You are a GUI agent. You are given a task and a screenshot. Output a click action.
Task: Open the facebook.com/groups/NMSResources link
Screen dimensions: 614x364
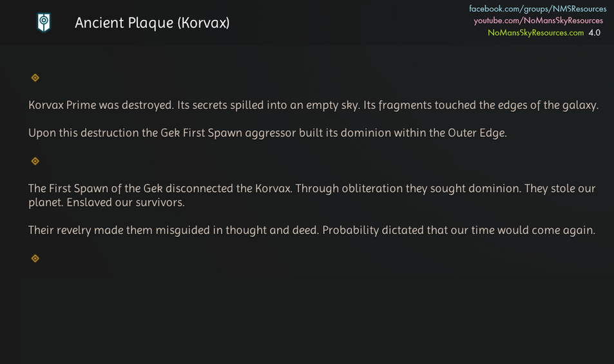pos(537,9)
